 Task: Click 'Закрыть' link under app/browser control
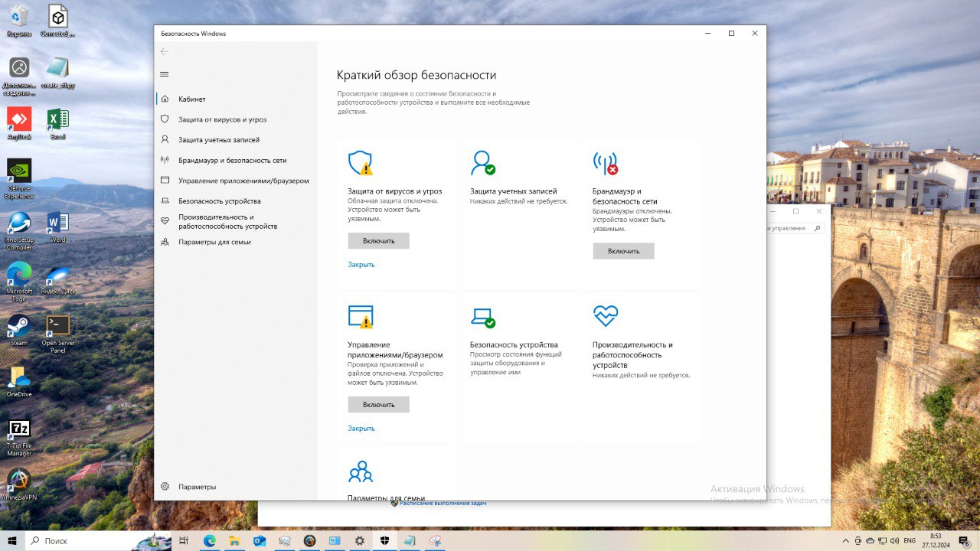pyautogui.click(x=361, y=429)
